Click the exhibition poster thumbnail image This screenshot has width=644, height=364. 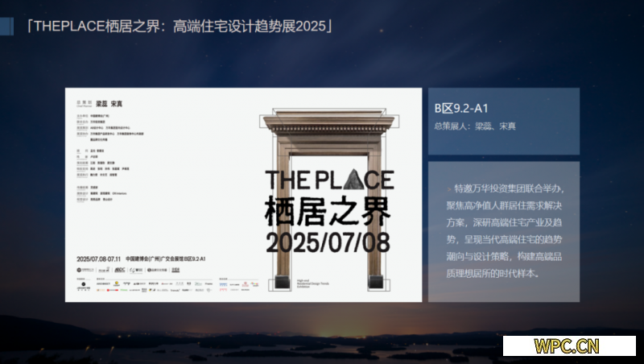click(244, 194)
